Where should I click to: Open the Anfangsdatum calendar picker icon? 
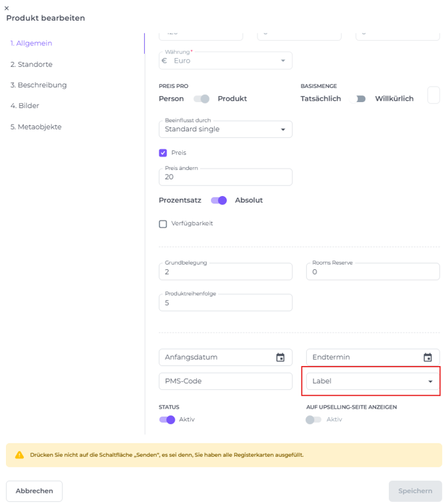tap(280, 357)
